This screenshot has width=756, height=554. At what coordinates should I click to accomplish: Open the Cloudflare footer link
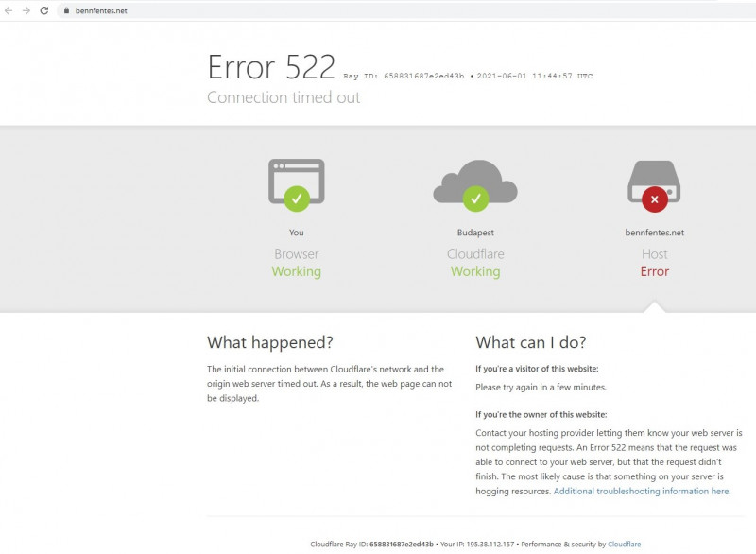click(625, 544)
